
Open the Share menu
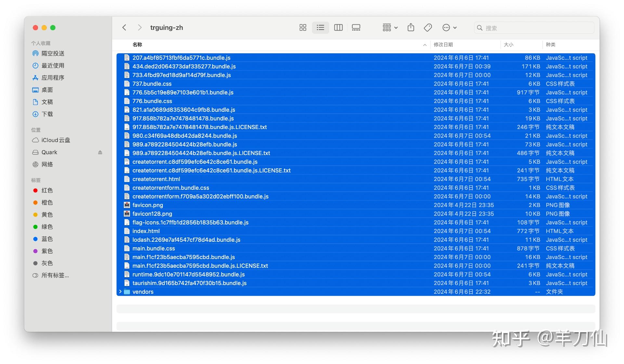pyautogui.click(x=411, y=28)
